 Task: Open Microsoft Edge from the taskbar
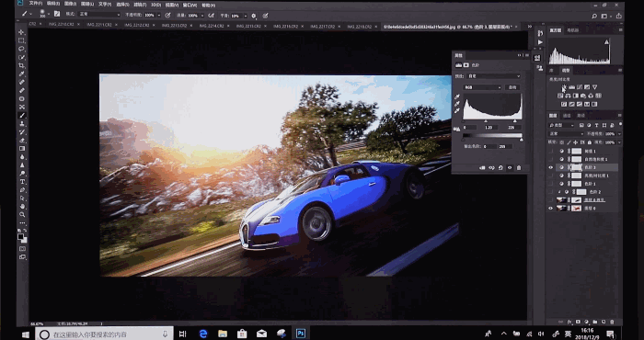click(x=203, y=334)
